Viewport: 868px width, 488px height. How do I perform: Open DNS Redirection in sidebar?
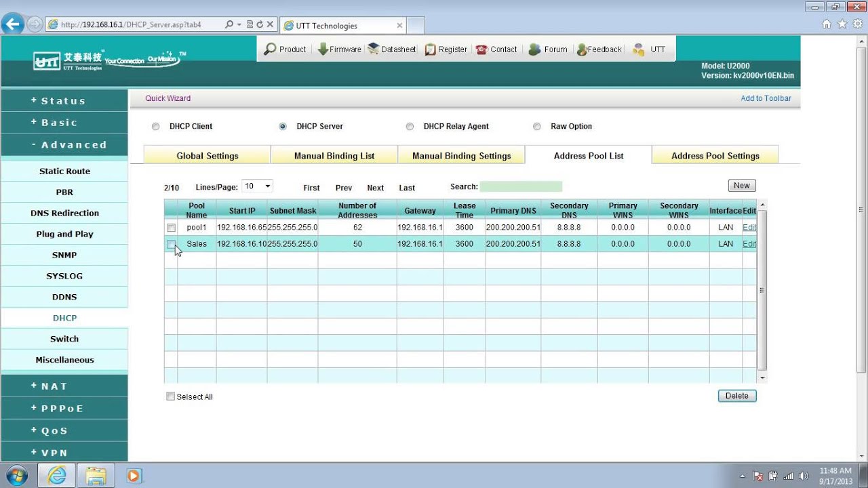[64, 213]
